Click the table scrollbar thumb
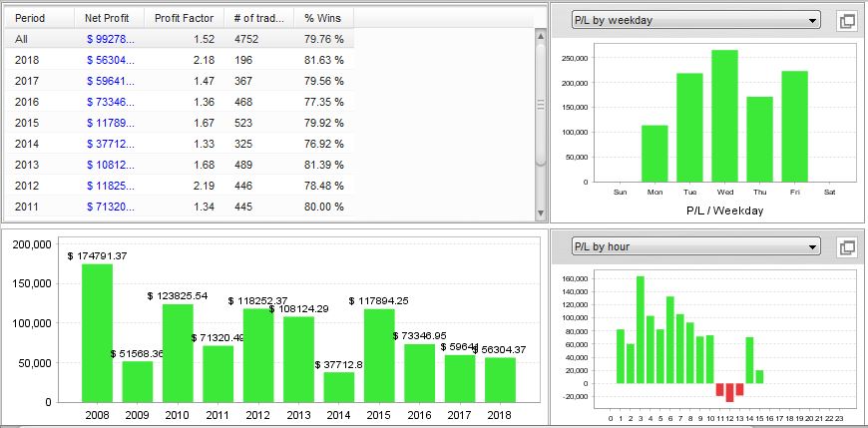Viewport: 868px width, 428px height. tap(541, 104)
